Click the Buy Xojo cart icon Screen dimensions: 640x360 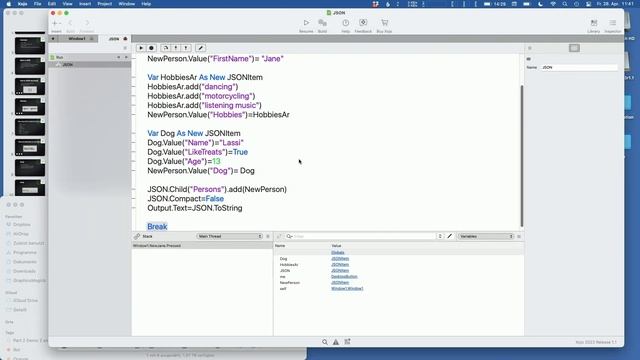(x=384, y=23)
